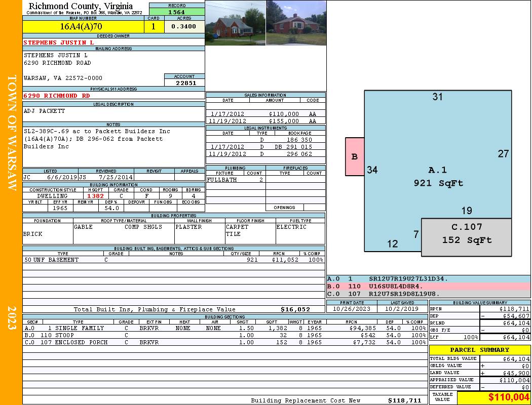Image resolution: width=532 pixels, height=405 pixels.
Task: Click the red H SQFT value 1382
Action: pyautogui.click(x=95, y=196)
